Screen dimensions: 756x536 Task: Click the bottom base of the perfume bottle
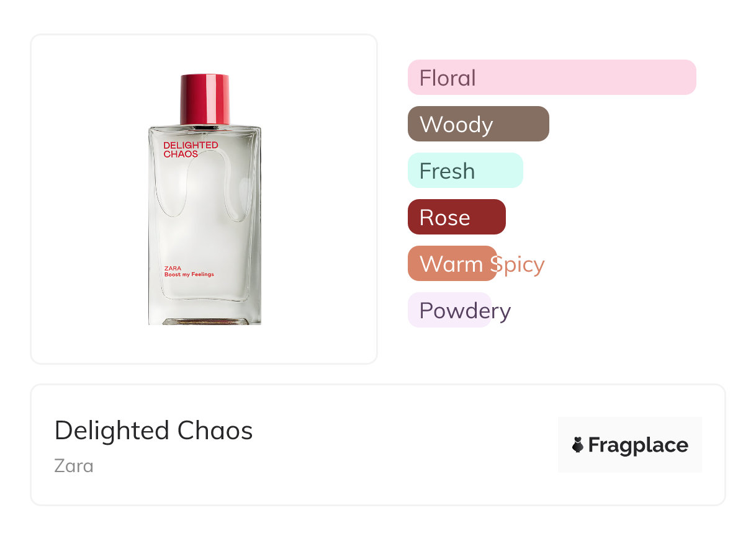click(x=204, y=321)
